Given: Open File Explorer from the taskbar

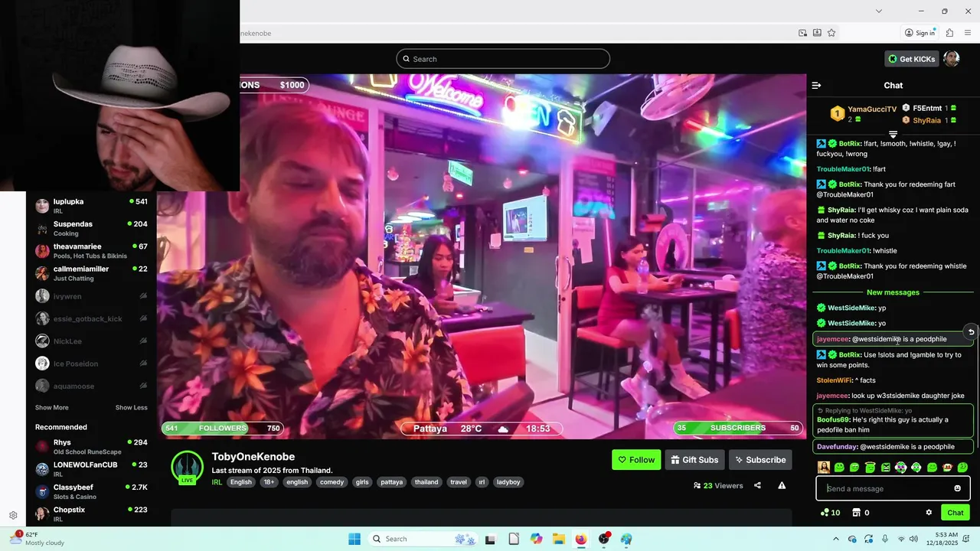Looking at the screenshot, I should point(559,539).
